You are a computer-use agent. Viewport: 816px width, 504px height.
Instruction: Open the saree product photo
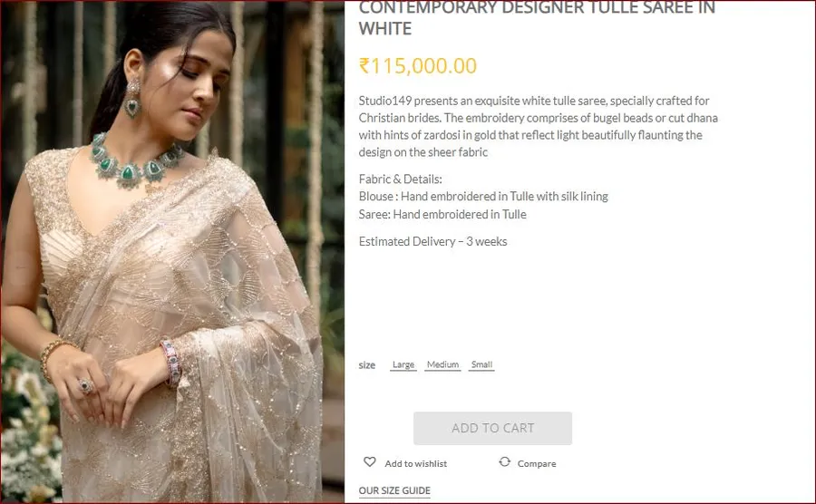pos(172,252)
